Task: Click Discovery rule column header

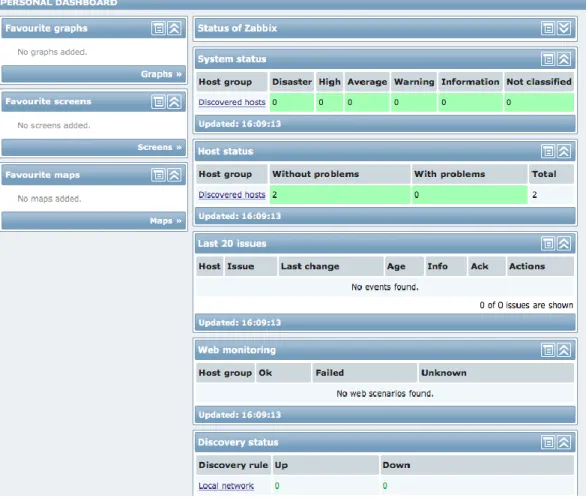Action: point(233,465)
